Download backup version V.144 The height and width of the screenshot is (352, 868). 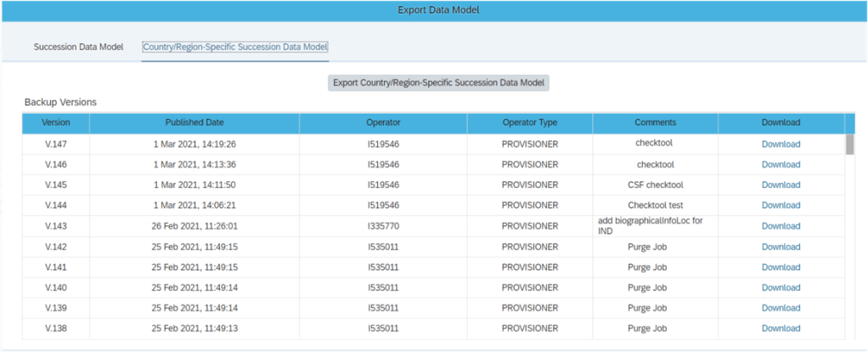781,205
